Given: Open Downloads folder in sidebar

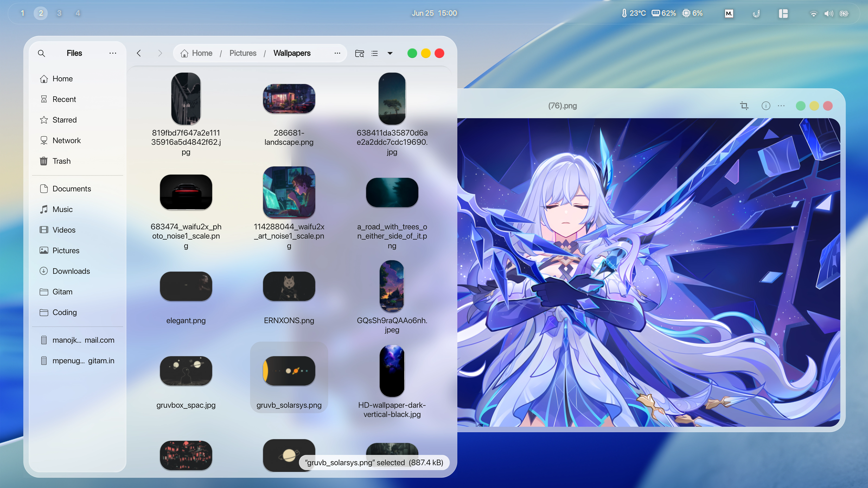Looking at the screenshot, I should click(71, 271).
